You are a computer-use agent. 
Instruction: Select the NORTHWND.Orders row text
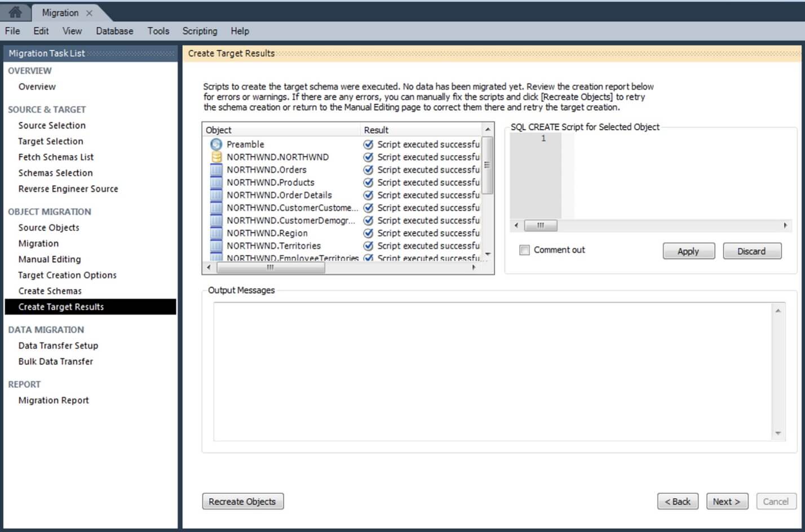click(267, 170)
